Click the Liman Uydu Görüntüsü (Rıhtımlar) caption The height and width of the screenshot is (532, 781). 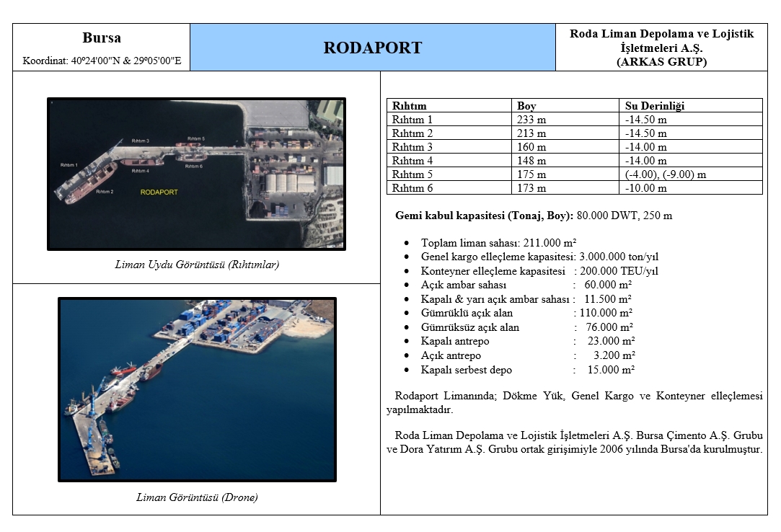tap(197, 265)
